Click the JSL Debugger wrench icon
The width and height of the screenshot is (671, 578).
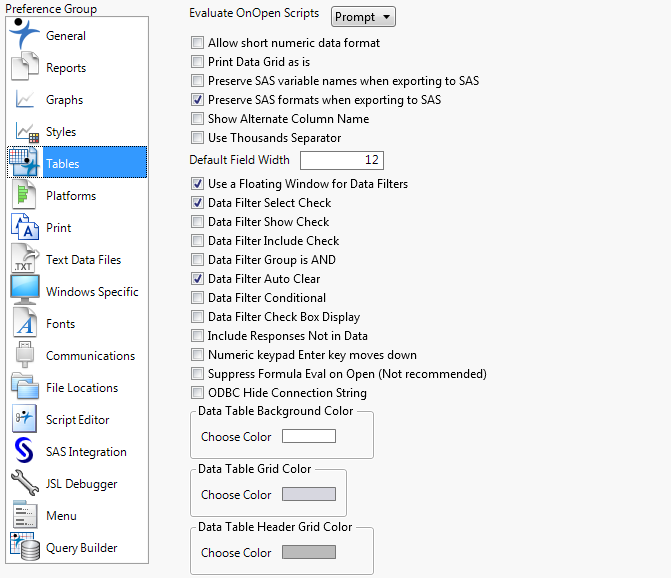(x=25, y=484)
